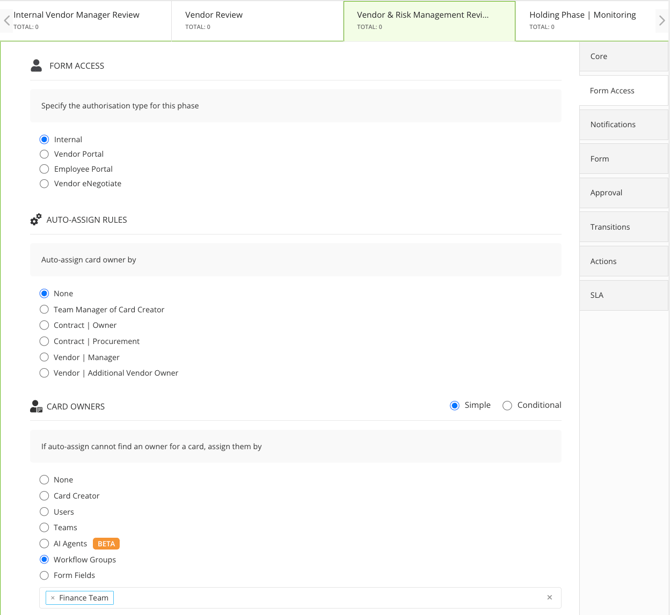Select AI Agents as card owner
Viewport: 670px width, 615px height.
(44, 543)
